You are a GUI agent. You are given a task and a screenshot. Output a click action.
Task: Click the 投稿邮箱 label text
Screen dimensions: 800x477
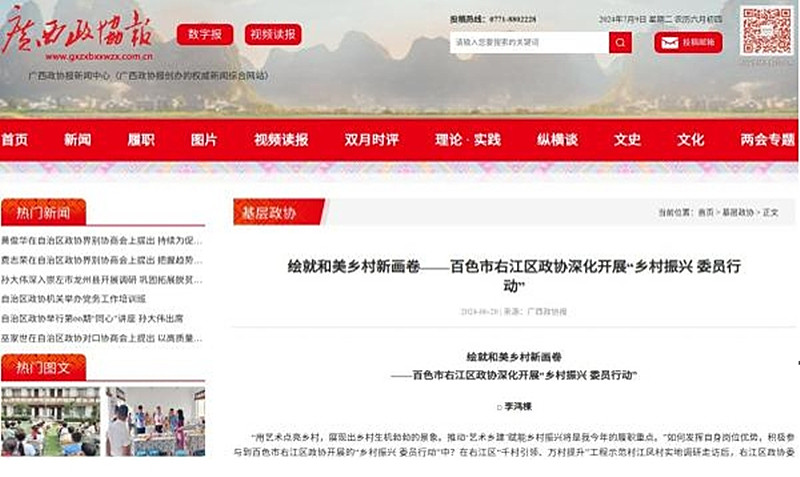pyautogui.click(x=698, y=42)
